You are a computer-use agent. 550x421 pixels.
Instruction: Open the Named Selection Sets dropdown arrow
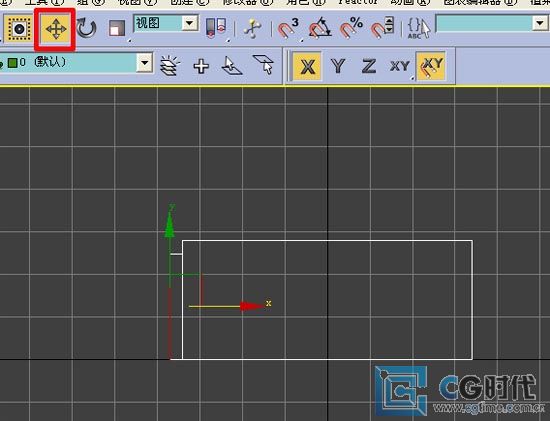[x=540, y=23]
